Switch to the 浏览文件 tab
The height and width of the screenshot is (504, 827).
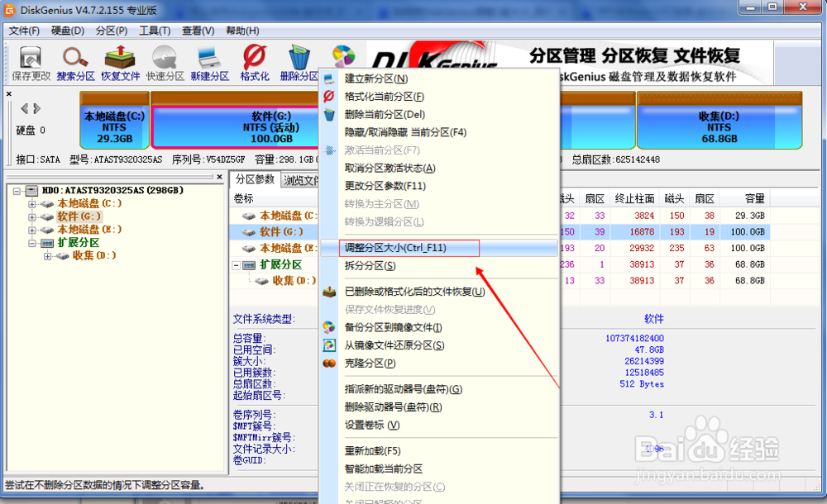point(301,180)
